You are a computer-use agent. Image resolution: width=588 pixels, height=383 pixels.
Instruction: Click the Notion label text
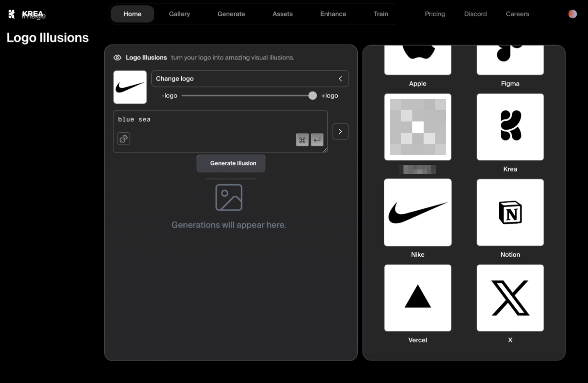510,255
